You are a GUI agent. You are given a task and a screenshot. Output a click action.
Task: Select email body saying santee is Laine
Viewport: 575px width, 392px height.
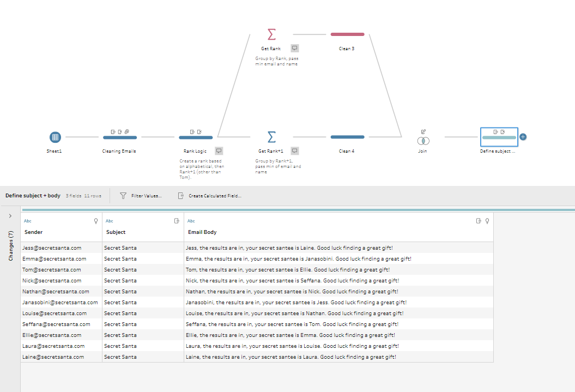point(338,248)
